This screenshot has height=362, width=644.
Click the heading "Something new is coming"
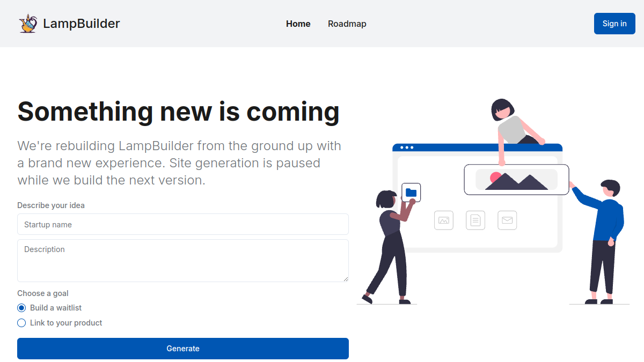click(x=179, y=112)
